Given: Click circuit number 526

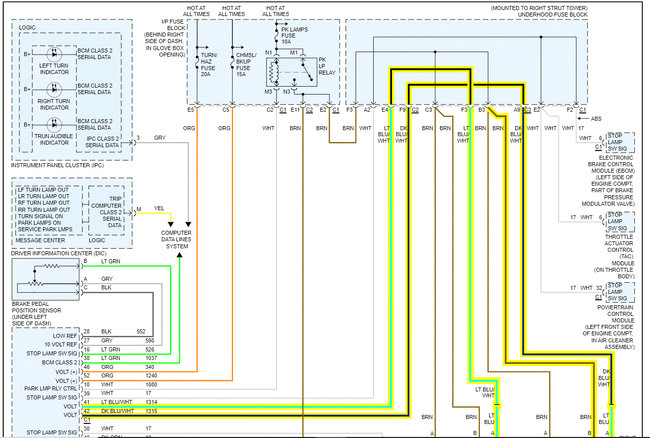Looking at the screenshot, I should pyautogui.click(x=150, y=349).
